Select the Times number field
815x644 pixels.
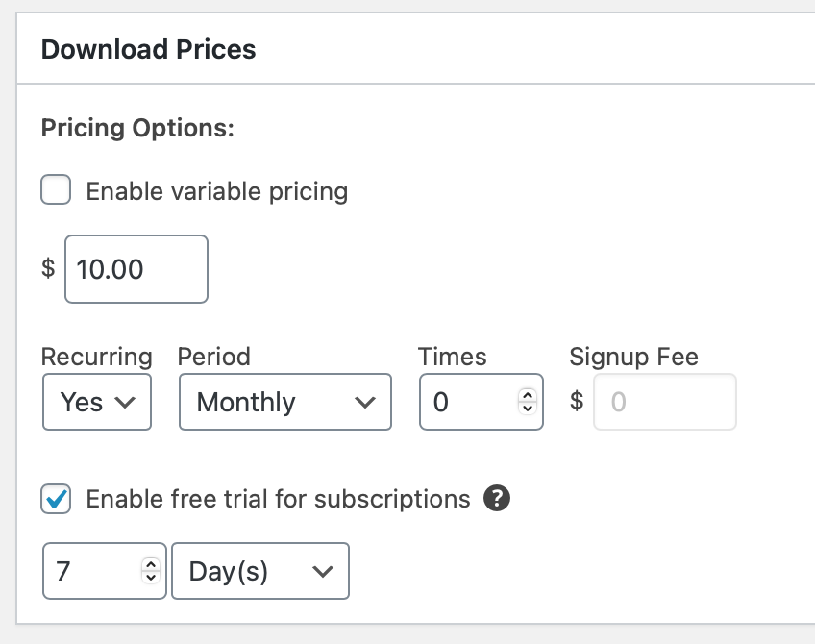[x=482, y=402]
